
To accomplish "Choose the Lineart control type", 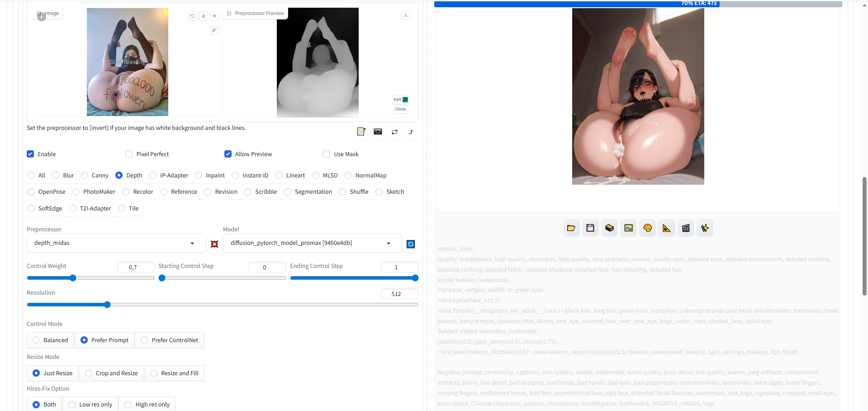I will [x=279, y=175].
